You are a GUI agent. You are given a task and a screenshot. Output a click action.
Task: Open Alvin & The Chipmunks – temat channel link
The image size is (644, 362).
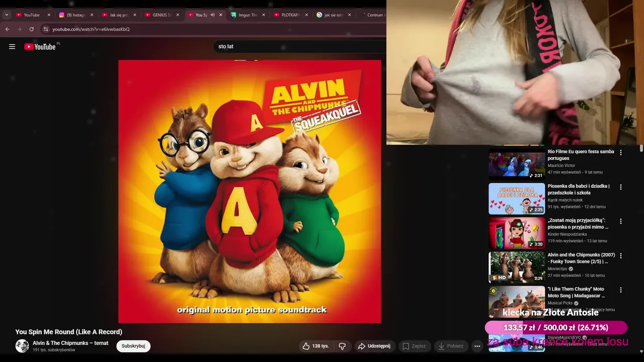70,343
